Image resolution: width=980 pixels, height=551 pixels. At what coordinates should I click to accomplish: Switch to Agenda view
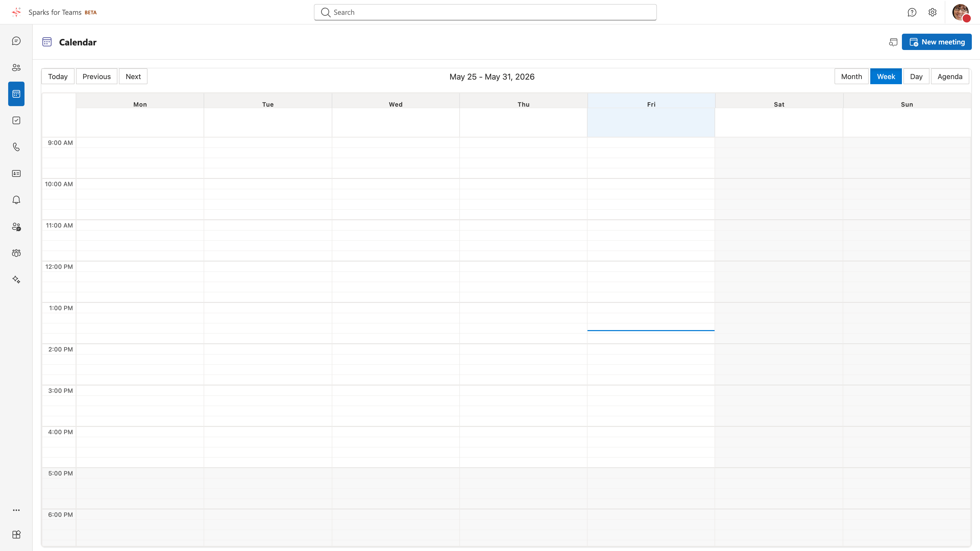[x=950, y=77]
